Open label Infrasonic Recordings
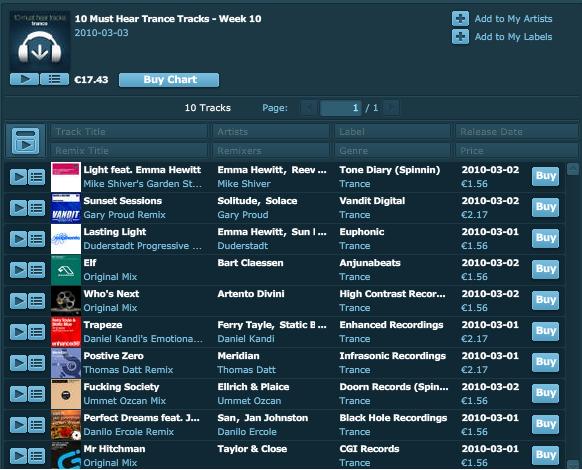Image resolution: width=582 pixels, height=470 pixels. click(x=392, y=356)
